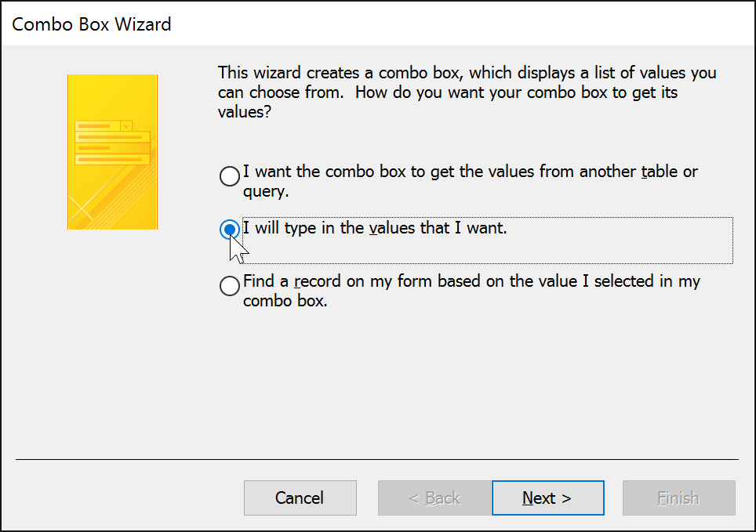This screenshot has width=756, height=532.
Task: Click the dotted focus rectangle around the second option
Action: 486,218
